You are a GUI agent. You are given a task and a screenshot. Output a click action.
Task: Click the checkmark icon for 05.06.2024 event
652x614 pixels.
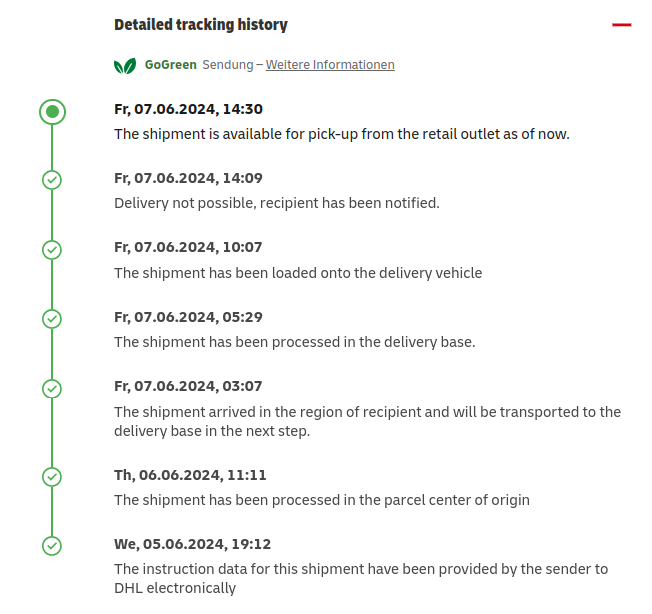[52, 546]
